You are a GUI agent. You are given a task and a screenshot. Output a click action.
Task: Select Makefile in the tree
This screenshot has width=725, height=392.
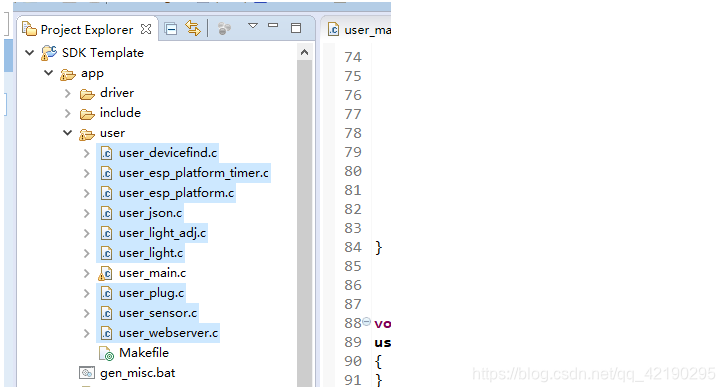[144, 353]
